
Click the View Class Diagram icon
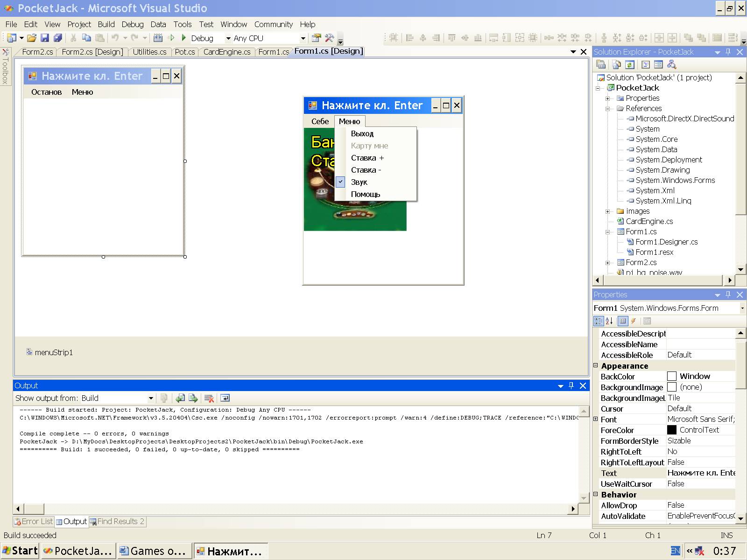[671, 65]
